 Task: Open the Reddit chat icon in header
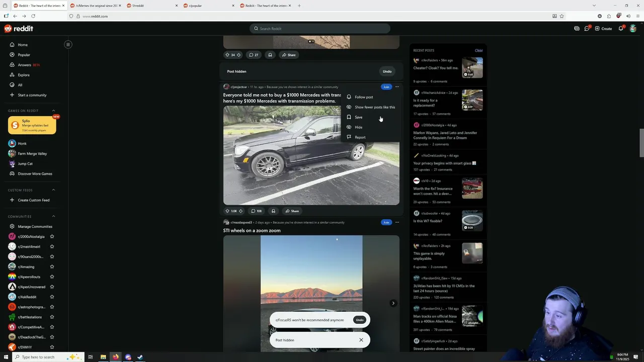[x=587, y=29]
